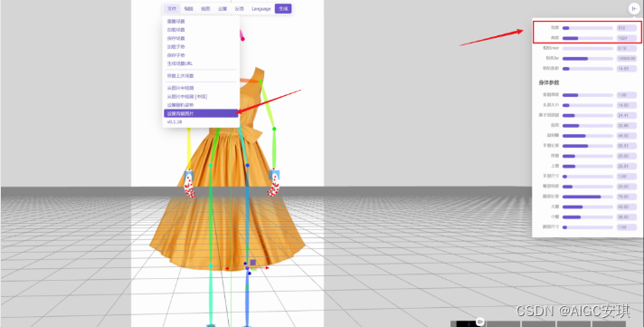Screen dimensions: 644x327
Task: Click the pink head joint point
Action: pos(242,39)
